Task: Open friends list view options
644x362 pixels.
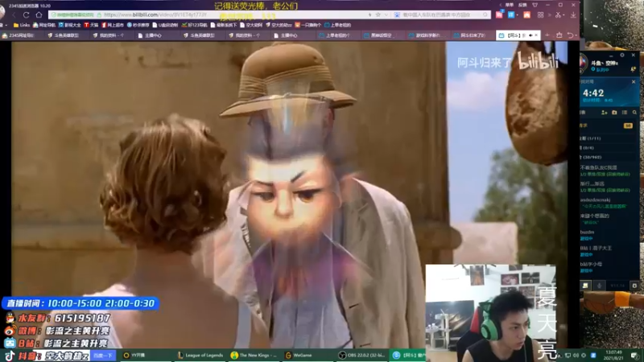Action: (x=625, y=113)
